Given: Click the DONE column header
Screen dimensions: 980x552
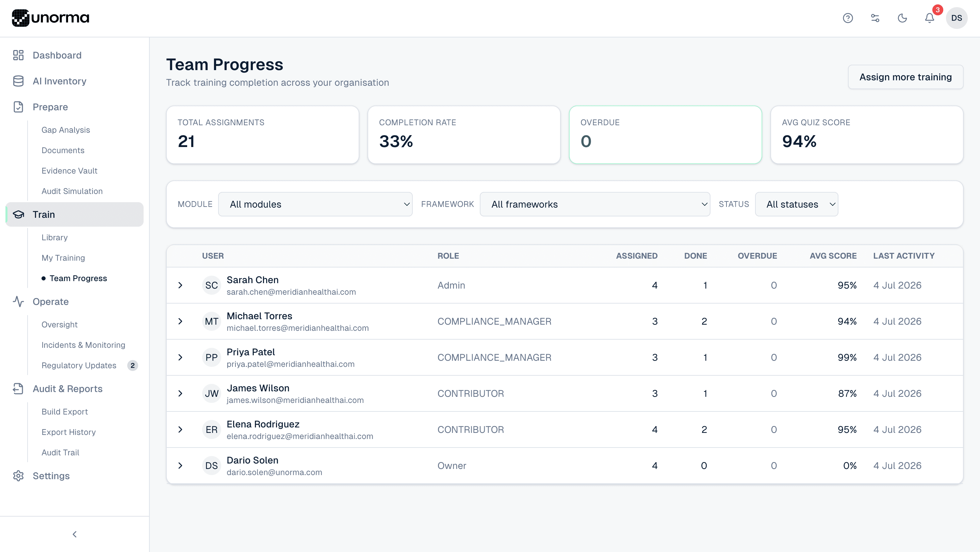Looking at the screenshot, I should pyautogui.click(x=696, y=256).
